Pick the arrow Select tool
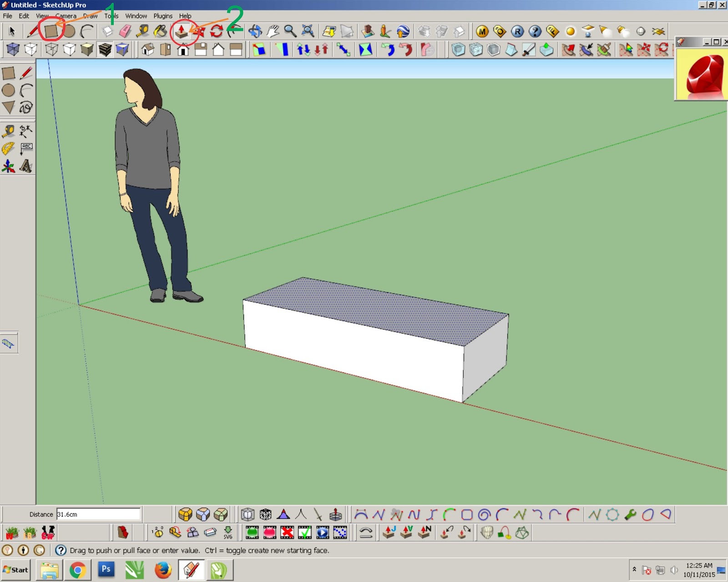The image size is (728, 582). point(12,31)
